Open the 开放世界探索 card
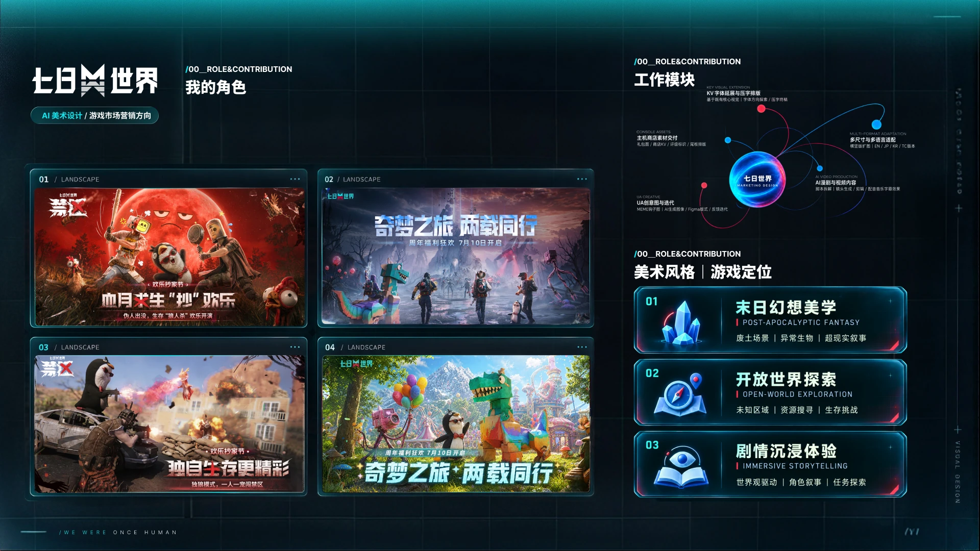 point(770,392)
